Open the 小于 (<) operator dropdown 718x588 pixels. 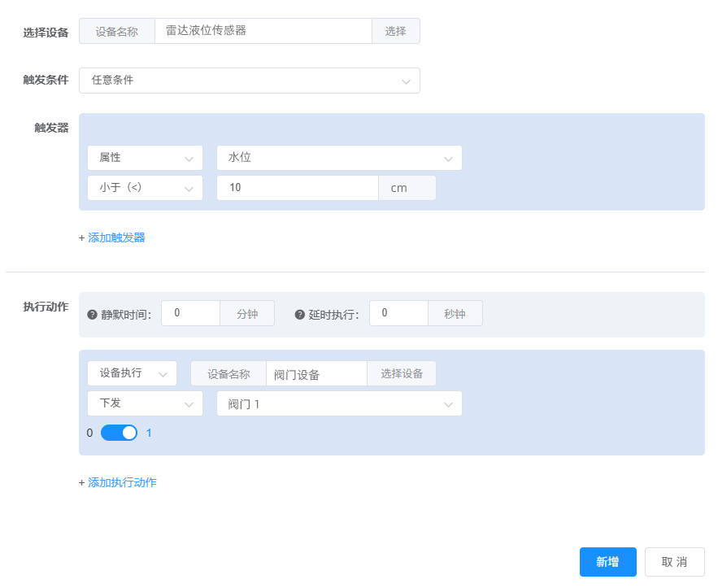tap(145, 188)
